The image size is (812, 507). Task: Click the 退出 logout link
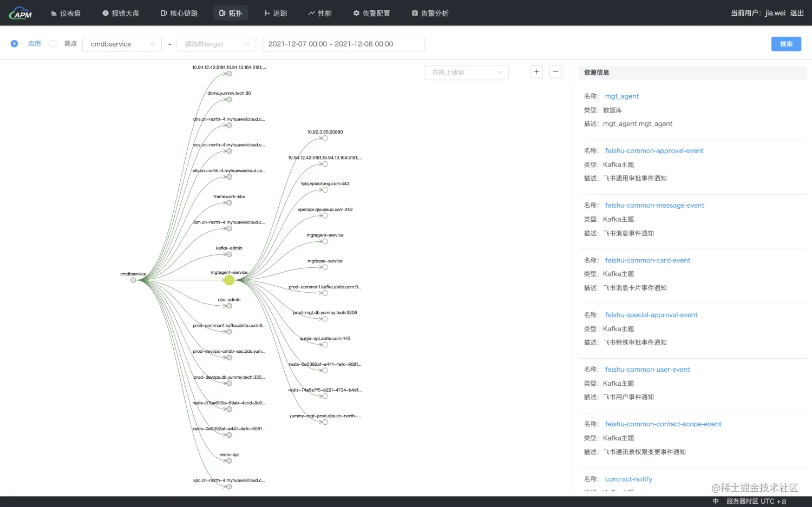coord(797,13)
